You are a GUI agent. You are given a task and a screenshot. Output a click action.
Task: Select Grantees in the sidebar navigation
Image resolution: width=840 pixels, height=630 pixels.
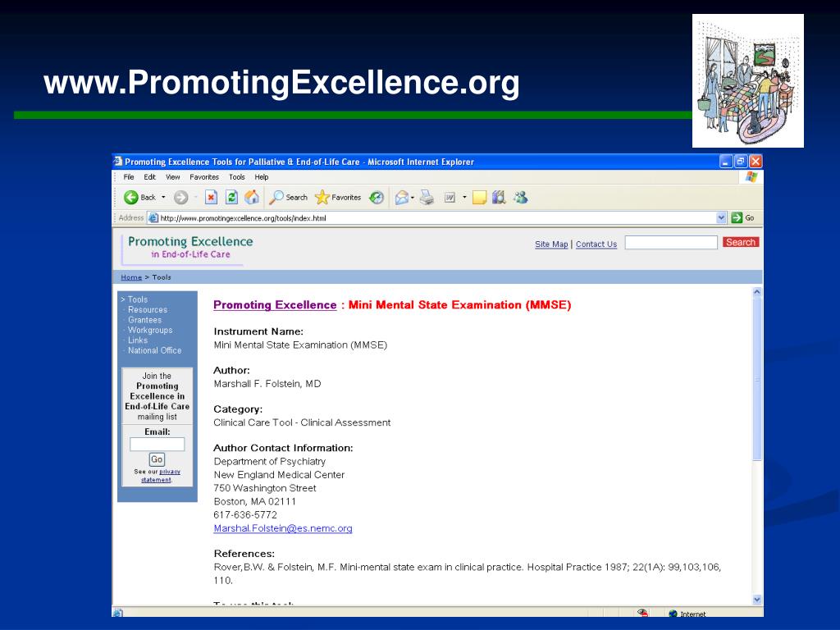144,320
